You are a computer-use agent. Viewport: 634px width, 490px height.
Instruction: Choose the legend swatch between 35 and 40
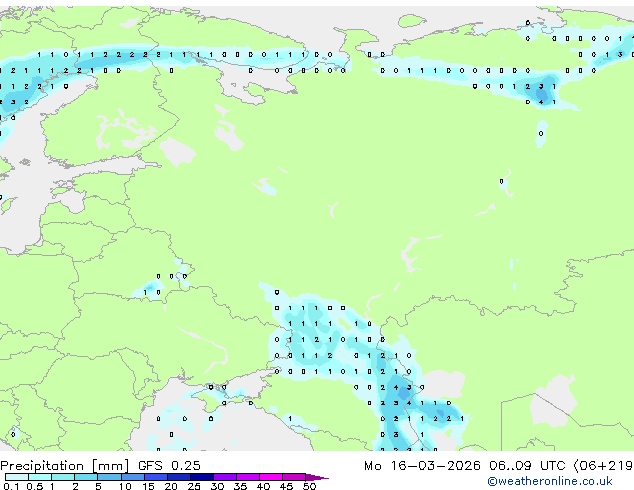248,477
